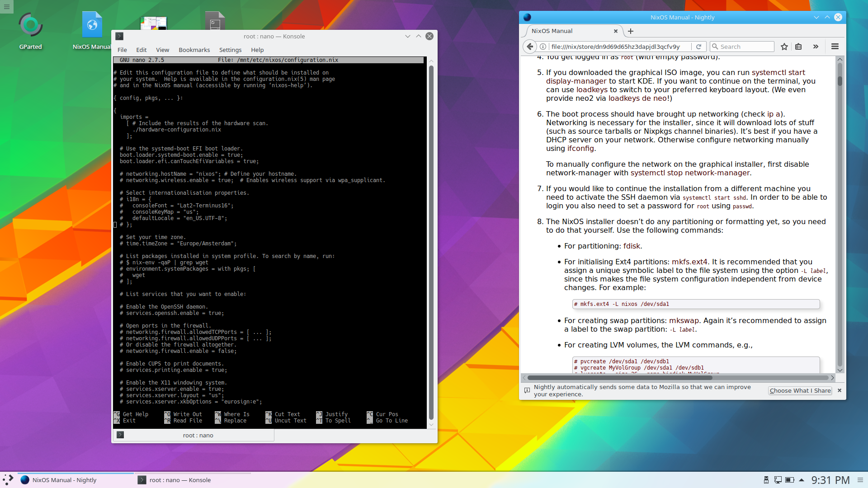Follow the loadkeys link in step 5

[x=592, y=89]
